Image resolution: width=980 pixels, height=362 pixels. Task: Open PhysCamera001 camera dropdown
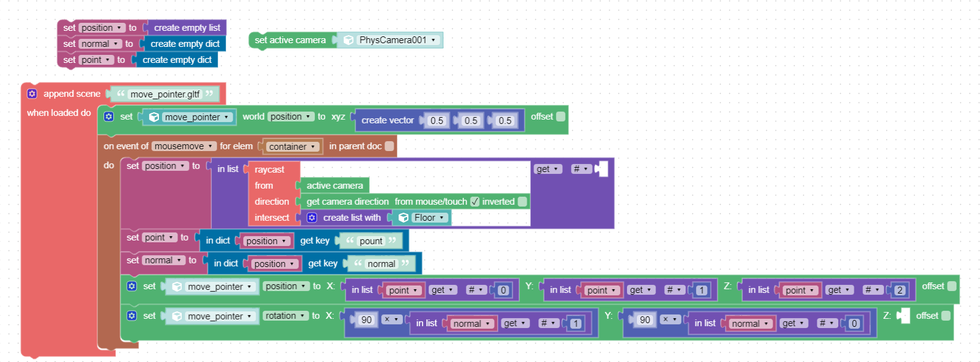(x=398, y=40)
